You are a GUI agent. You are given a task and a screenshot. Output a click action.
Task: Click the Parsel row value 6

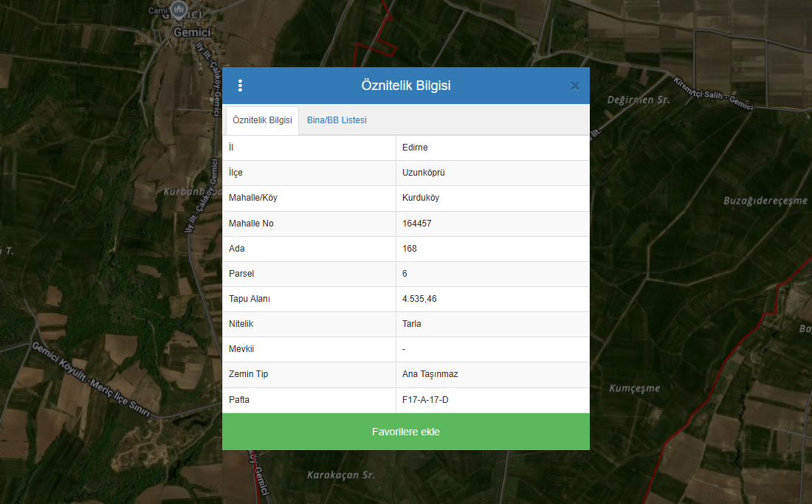[x=405, y=274]
